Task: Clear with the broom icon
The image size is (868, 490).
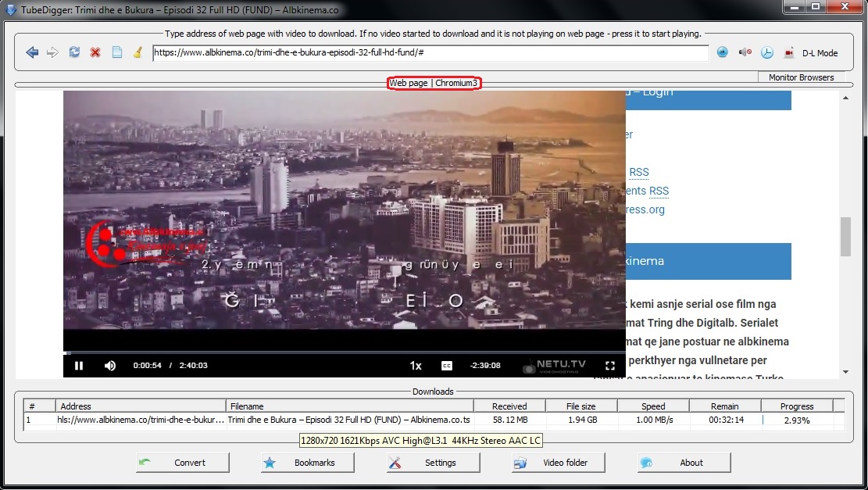Action: pyautogui.click(x=138, y=52)
